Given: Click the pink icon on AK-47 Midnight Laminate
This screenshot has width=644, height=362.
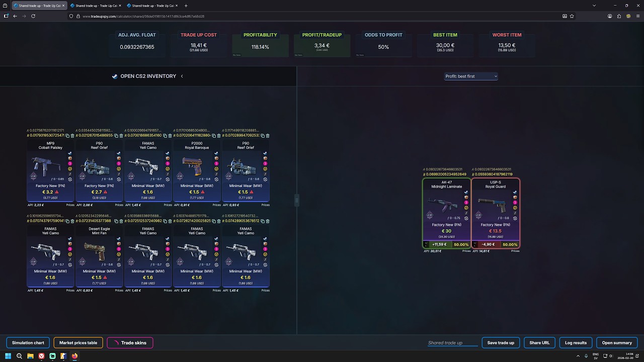Looking at the screenshot, I should 466,202.
